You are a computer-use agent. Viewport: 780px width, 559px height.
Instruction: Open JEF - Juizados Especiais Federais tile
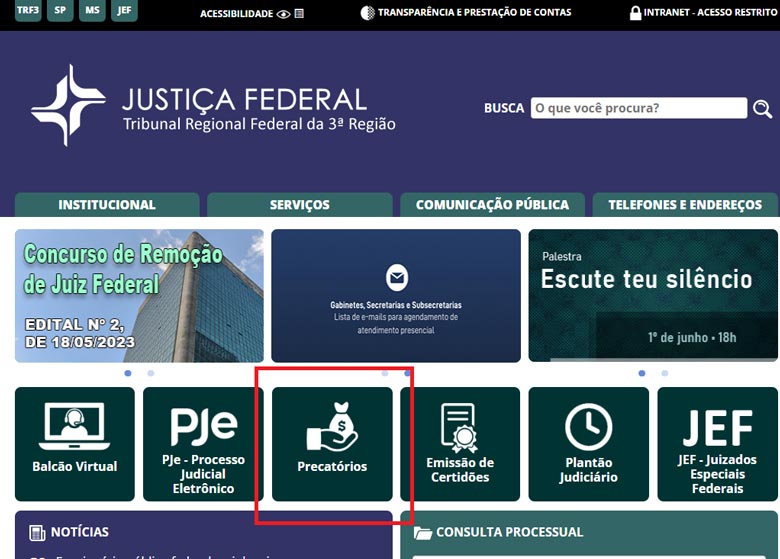point(717,444)
